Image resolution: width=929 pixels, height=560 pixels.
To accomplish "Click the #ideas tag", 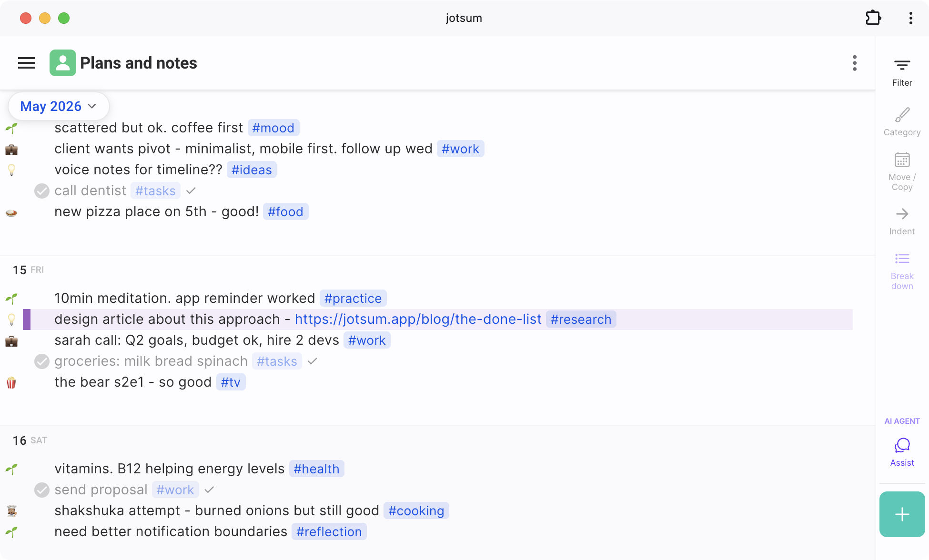I will [252, 170].
